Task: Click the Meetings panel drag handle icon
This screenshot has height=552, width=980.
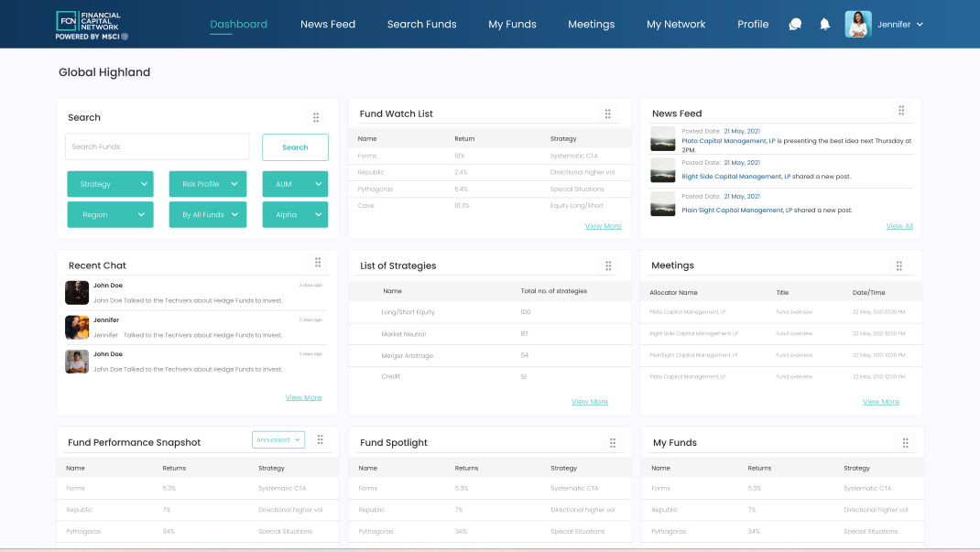Action: (x=899, y=265)
